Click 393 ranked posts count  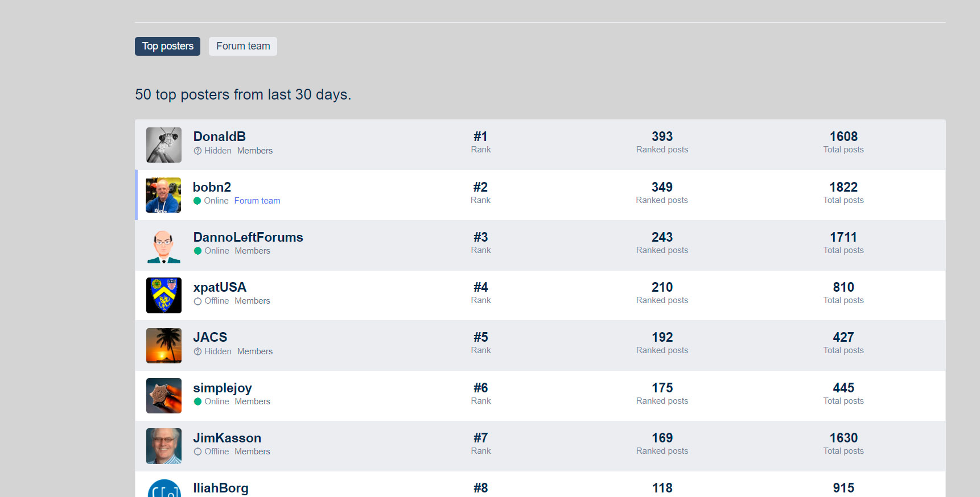(662, 136)
